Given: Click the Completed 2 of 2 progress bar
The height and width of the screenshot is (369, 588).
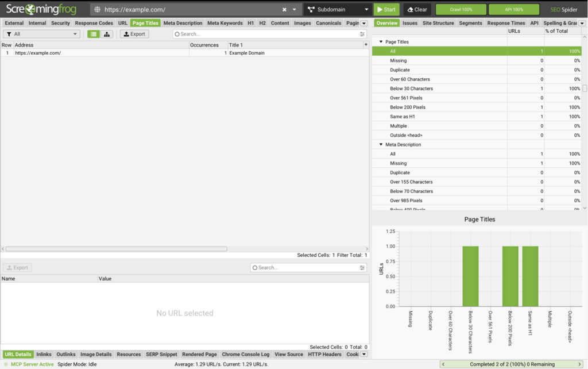Looking at the screenshot, I should point(512,364).
